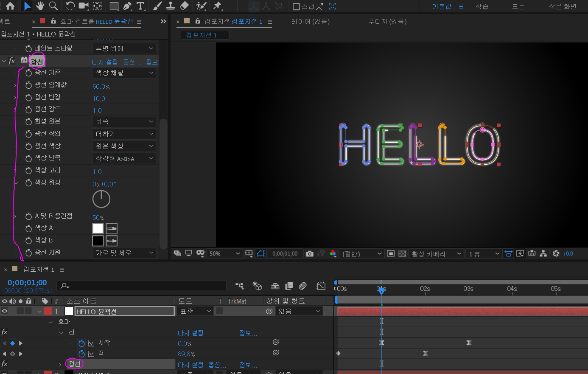Image resolution: width=588 pixels, height=374 pixels.
Task: Open the 광선 작업 dropdown (더하기)
Action: 124,134
